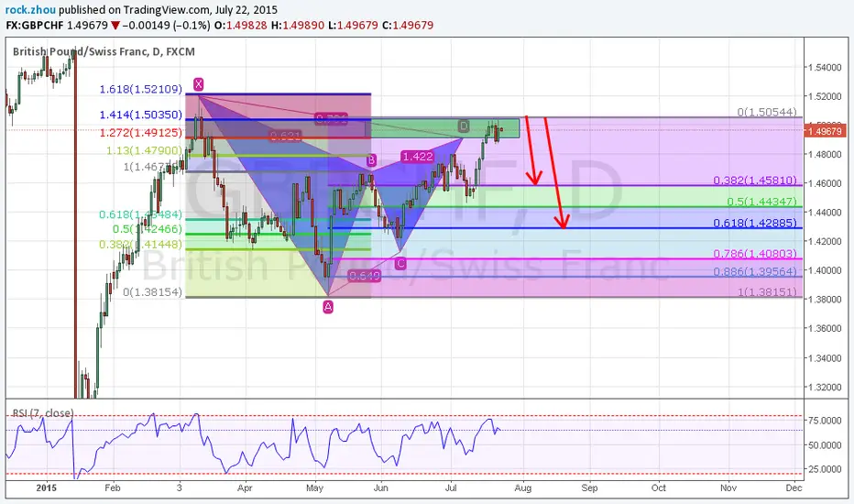This screenshot has height=504, width=854.
Task: Select the harmonic pattern point D marker
Action: click(463, 126)
